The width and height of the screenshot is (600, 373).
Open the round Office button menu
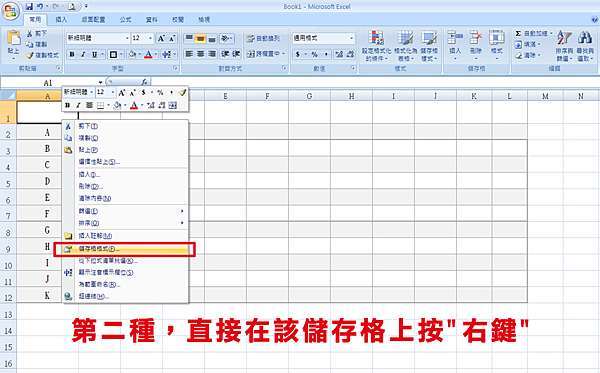click(11, 11)
